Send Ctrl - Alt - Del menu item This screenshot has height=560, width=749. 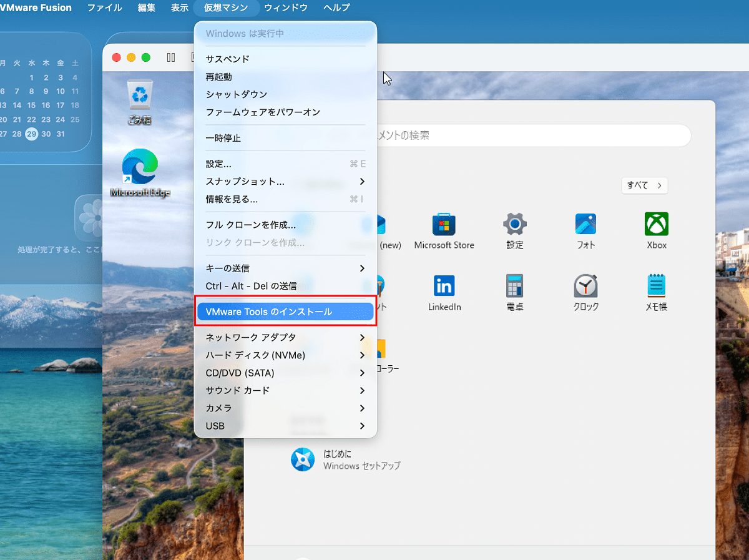click(286, 286)
